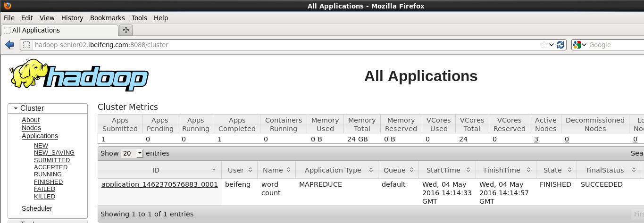The width and height of the screenshot is (644, 223).
Task: Sort table by State column
Action: tap(557, 170)
